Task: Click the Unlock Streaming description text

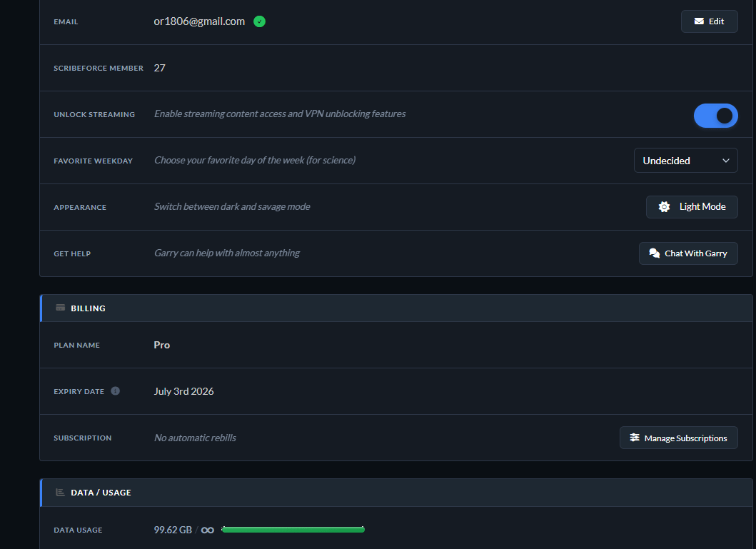Action: point(280,114)
